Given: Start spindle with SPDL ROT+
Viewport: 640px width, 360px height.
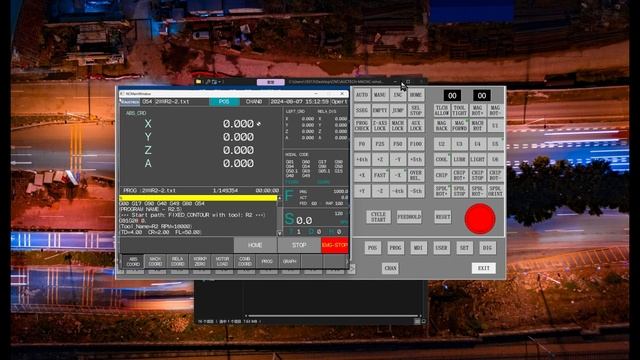Looking at the screenshot, I should tap(442, 191).
